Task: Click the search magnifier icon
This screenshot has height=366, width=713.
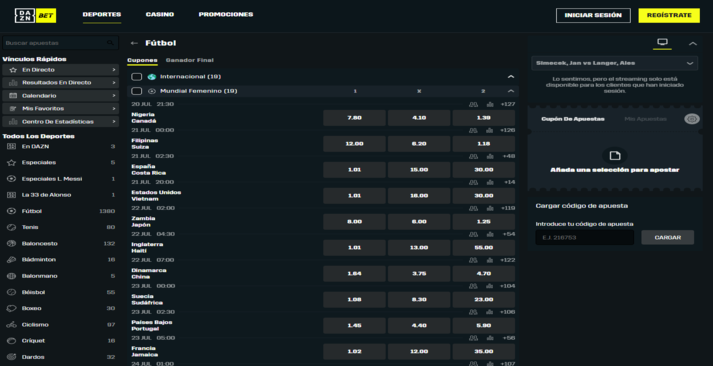Action: pyautogui.click(x=110, y=43)
